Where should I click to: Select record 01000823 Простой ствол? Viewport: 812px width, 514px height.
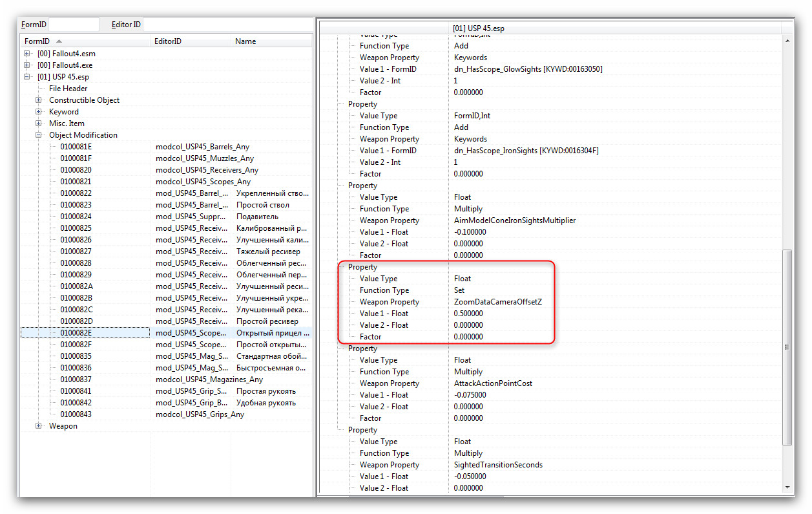(x=166, y=205)
